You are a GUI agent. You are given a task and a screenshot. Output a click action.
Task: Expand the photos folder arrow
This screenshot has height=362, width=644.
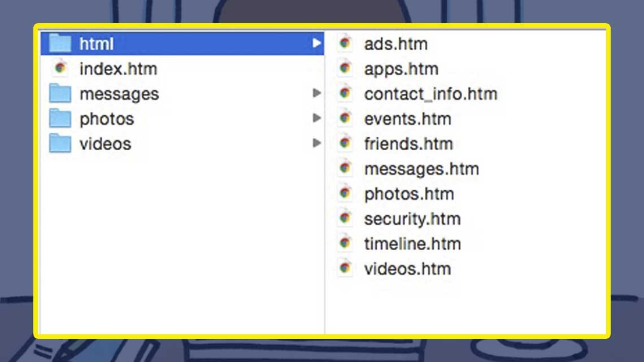click(317, 118)
